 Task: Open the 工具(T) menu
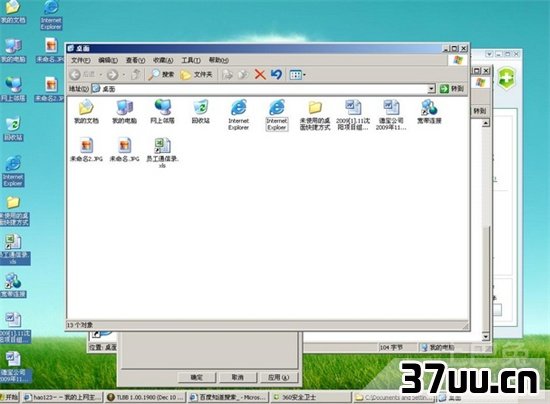(191, 60)
